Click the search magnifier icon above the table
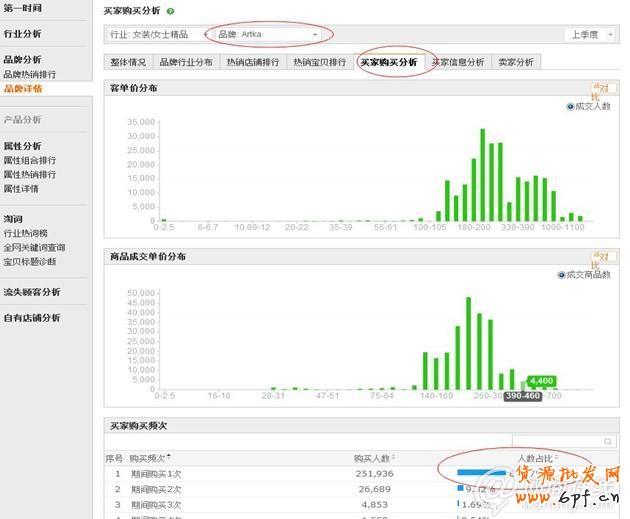630x519 pixels. pos(607,440)
